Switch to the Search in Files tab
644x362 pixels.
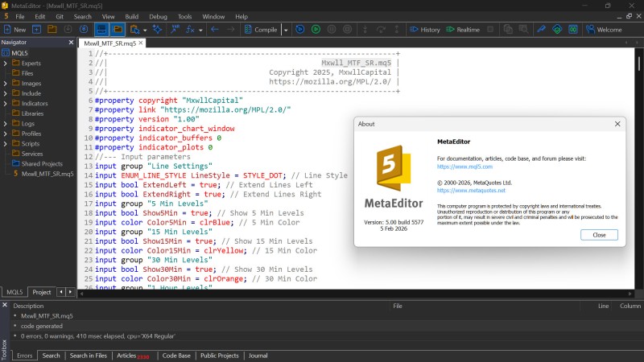(89, 355)
